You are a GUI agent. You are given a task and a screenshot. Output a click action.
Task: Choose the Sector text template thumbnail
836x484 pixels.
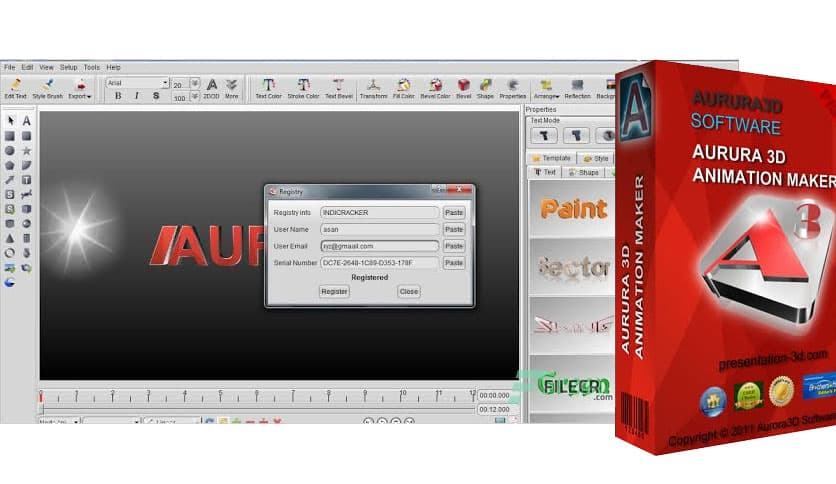pyautogui.click(x=573, y=267)
